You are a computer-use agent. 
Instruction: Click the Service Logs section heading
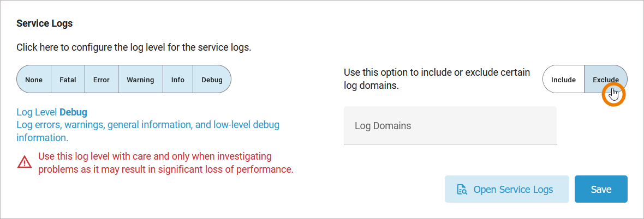click(45, 23)
